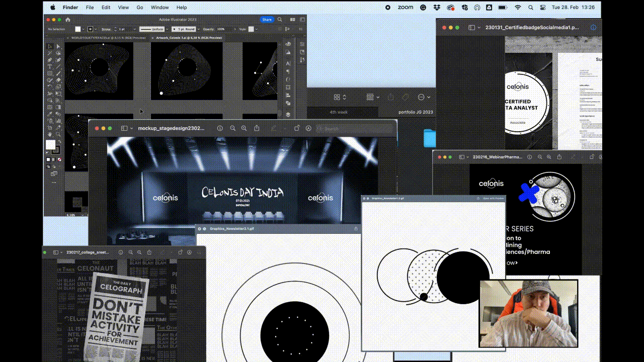Image resolution: width=644 pixels, height=362 pixels.
Task: Open Finder window share icon
Action: (391, 97)
